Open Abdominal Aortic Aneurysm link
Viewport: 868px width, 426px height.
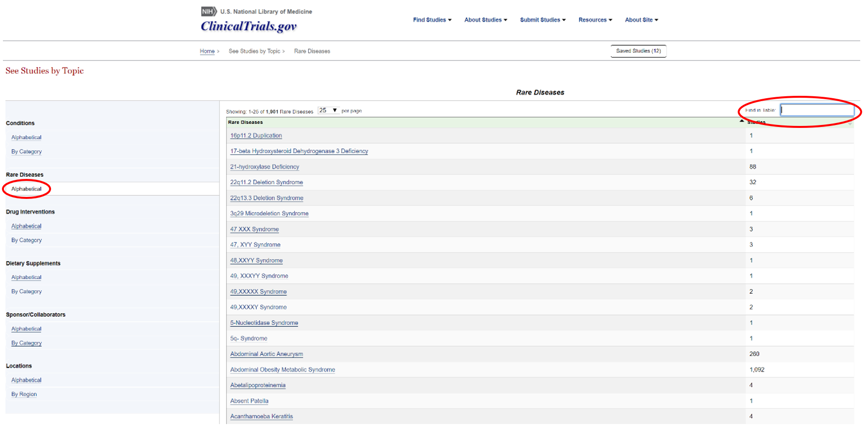click(266, 354)
